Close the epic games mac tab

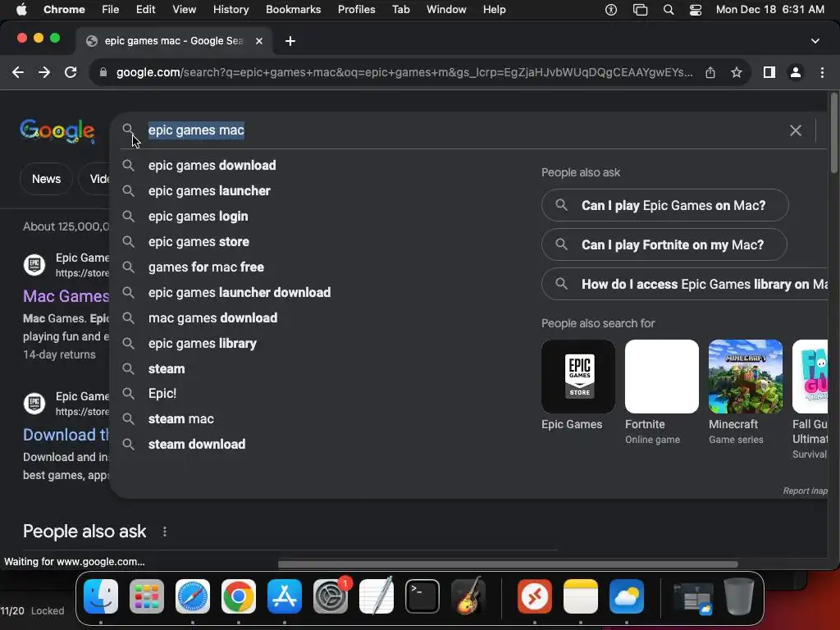pyautogui.click(x=258, y=41)
